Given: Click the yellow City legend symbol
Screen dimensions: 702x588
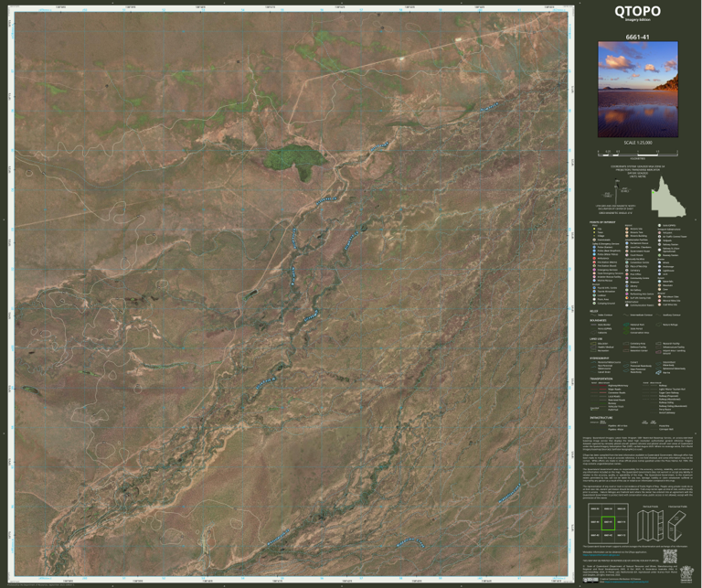Looking at the screenshot, I should tap(594, 229).
